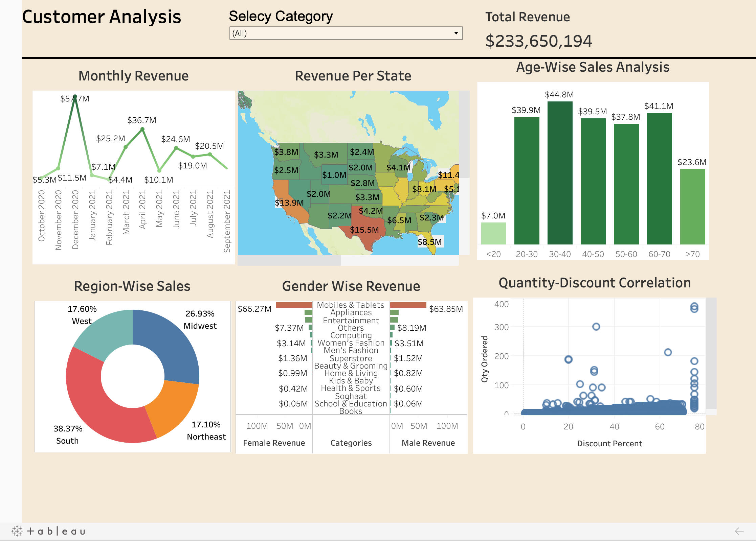The height and width of the screenshot is (541, 756).
Task: Click the scatter plot's vertical scrollbar
Action: click(x=711, y=353)
